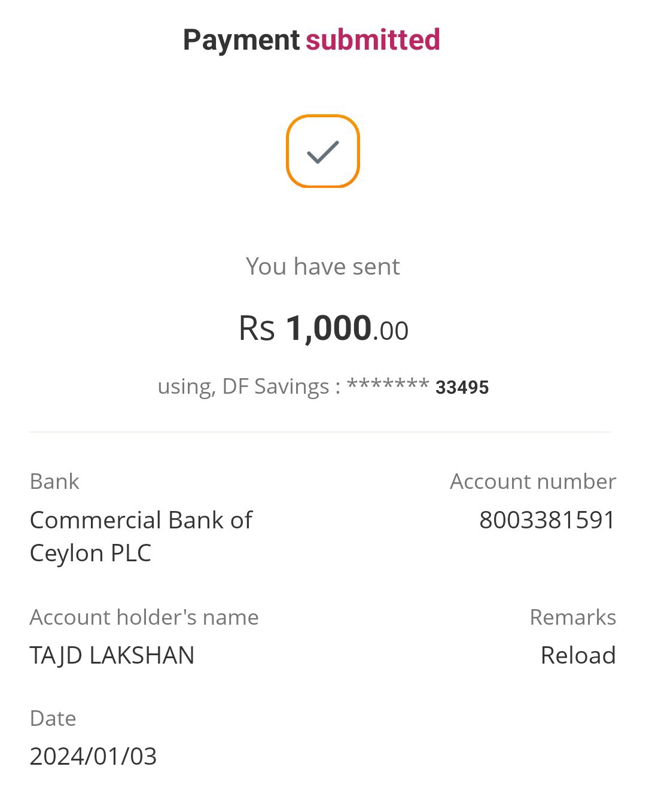Click the Date label
Viewport: 646px width, 812px height.
[x=53, y=718]
